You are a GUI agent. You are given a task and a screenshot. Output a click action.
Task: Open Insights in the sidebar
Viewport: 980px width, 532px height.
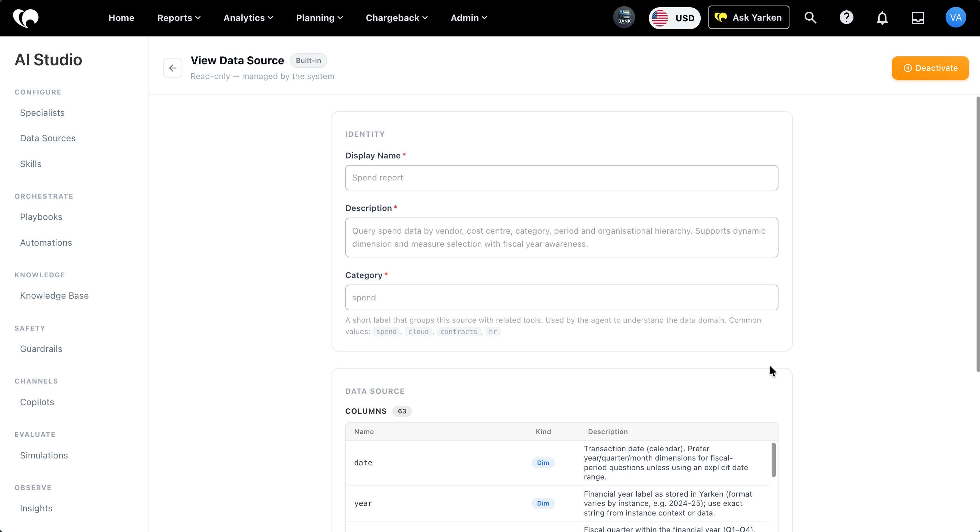click(x=36, y=508)
